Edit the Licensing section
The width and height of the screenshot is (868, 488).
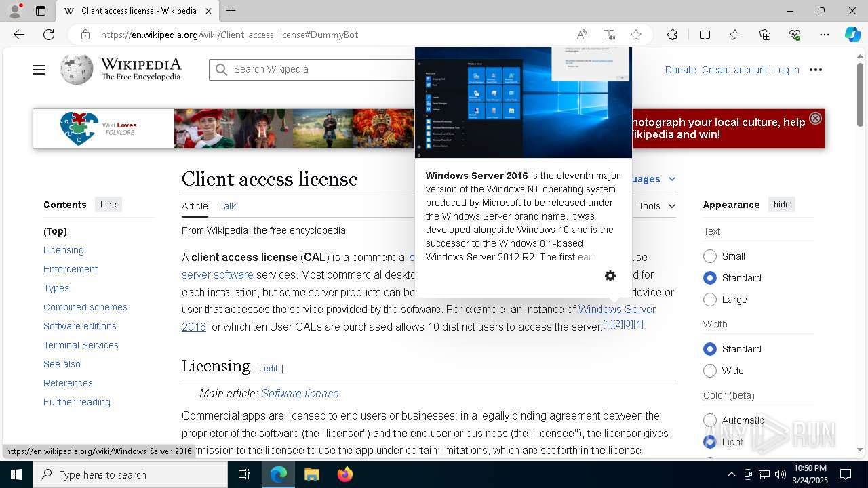[x=271, y=369]
